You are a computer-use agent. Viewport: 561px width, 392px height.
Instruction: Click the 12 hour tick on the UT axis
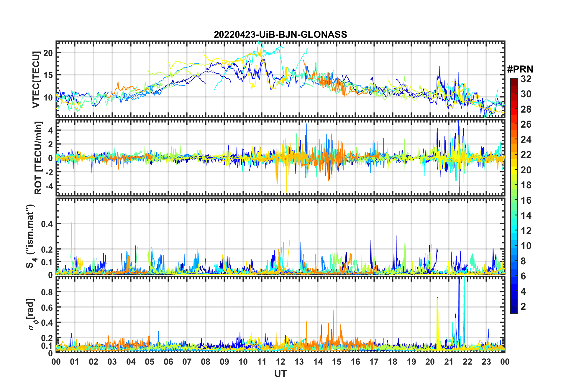coord(280,362)
